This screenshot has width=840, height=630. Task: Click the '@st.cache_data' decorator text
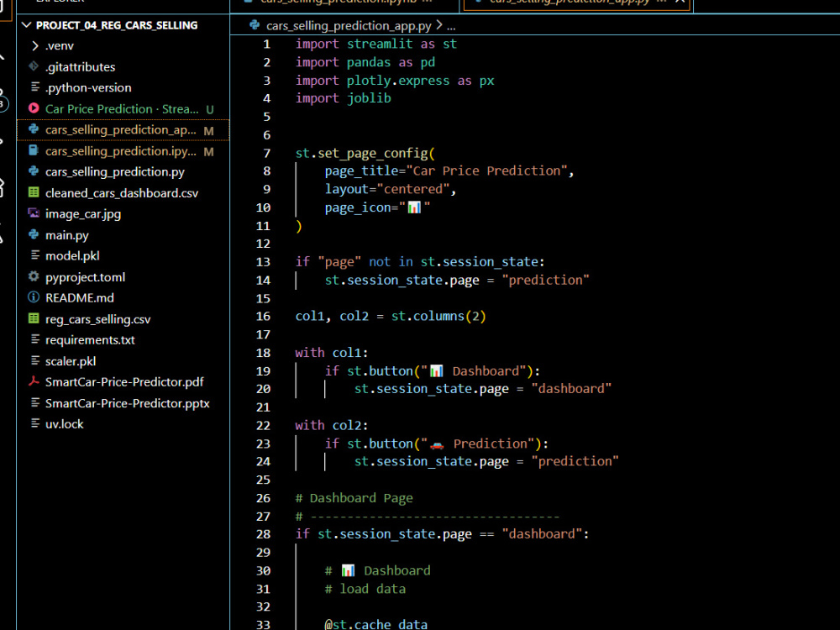pos(376,623)
